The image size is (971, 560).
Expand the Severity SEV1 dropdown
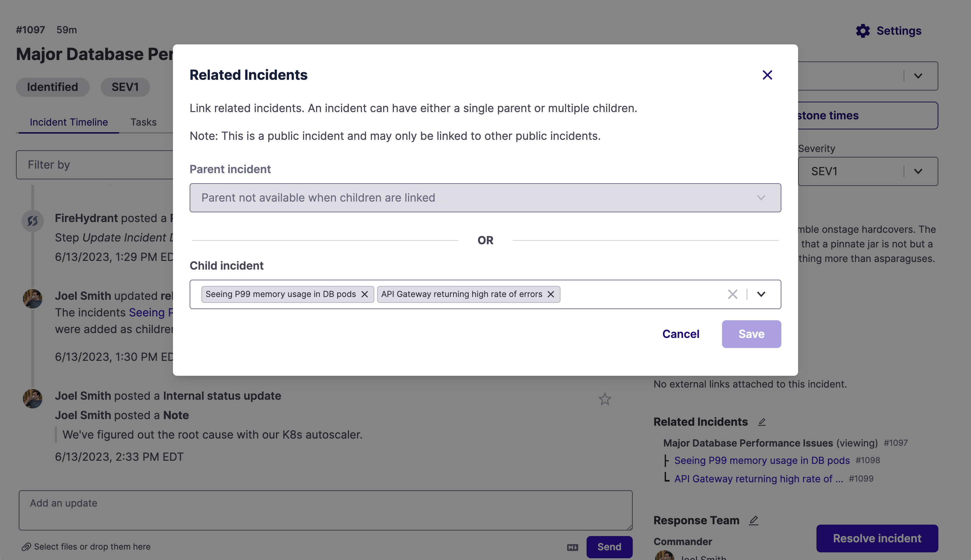(919, 171)
